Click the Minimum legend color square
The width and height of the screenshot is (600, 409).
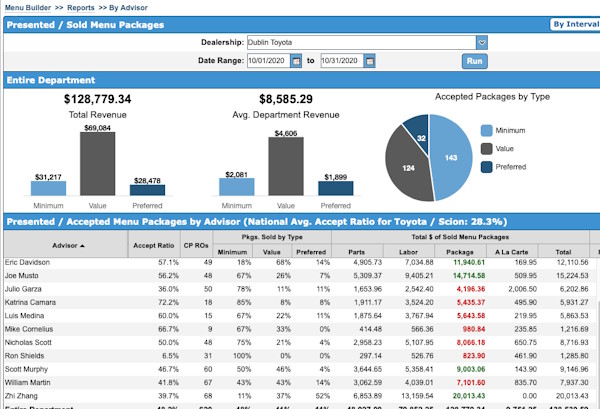[x=487, y=131]
